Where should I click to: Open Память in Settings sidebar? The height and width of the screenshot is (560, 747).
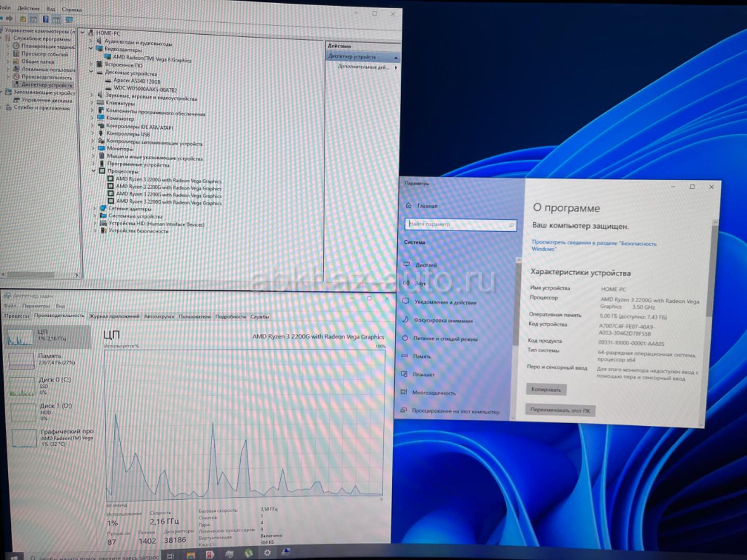(x=422, y=356)
